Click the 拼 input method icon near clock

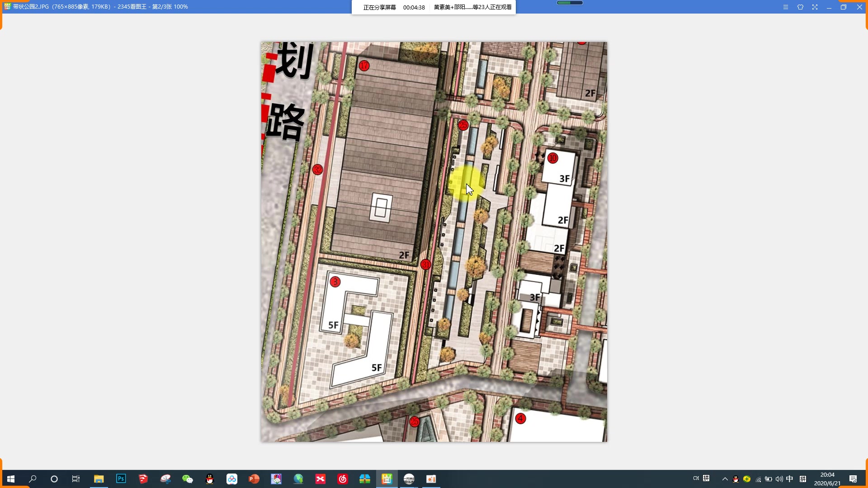(x=803, y=479)
